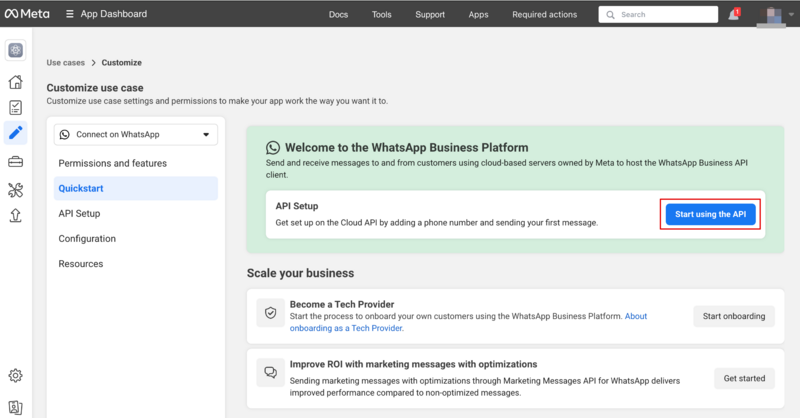This screenshot has width=800, height=418.
Task: Open the Docs menu
Action: pyautogui.click(x=338, y=15)
